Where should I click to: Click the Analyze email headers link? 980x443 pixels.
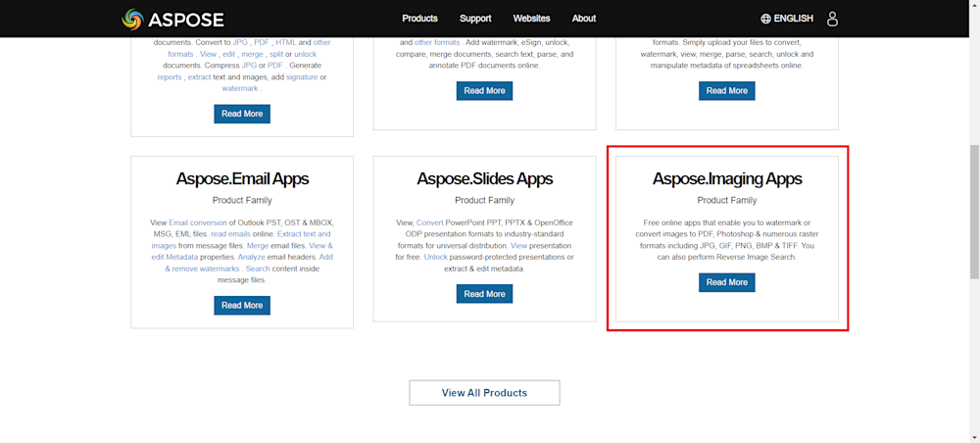click(251, 257)
